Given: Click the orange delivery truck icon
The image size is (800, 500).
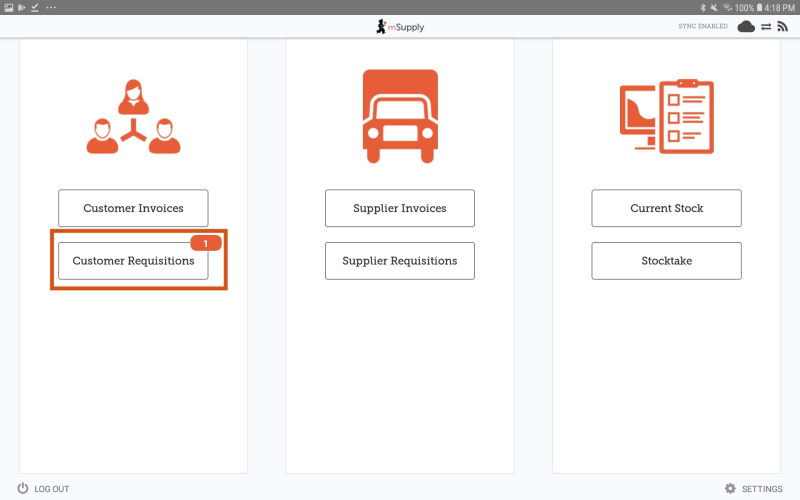Looking at the screenshot, I should click(399, 117).
